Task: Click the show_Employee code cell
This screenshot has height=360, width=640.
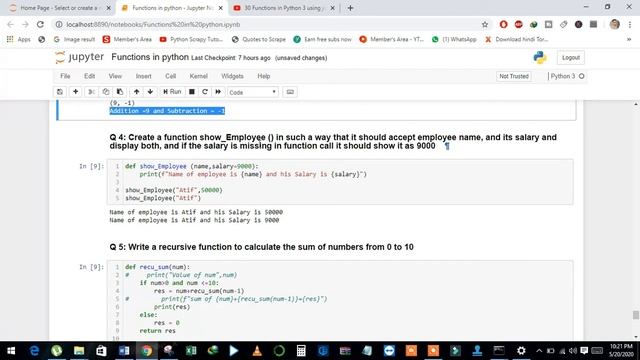Action: (340, 182)
